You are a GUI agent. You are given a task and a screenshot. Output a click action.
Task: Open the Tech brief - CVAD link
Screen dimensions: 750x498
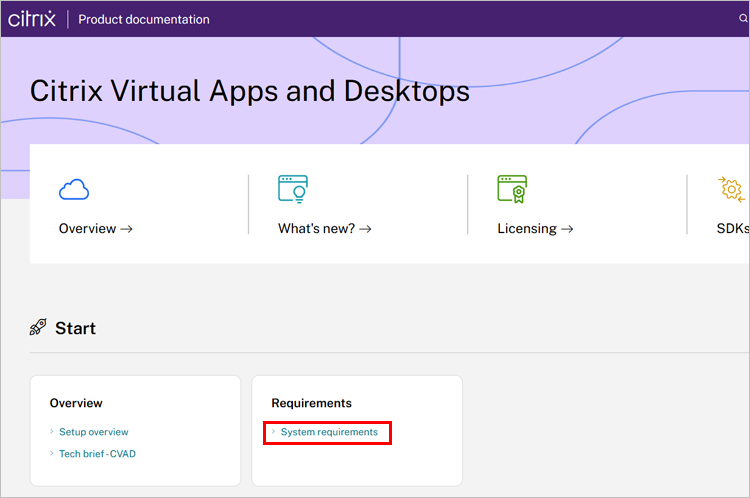98,454
